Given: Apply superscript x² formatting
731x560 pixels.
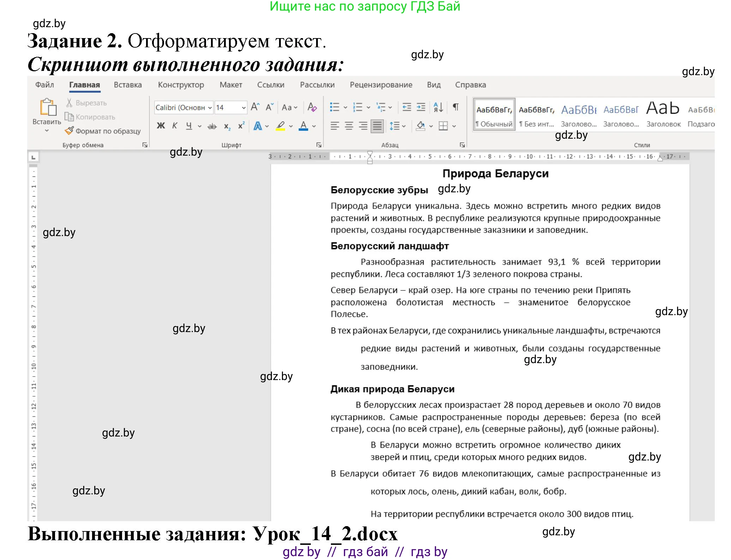Looking at the screenshot, I should [x=241, y=126].
